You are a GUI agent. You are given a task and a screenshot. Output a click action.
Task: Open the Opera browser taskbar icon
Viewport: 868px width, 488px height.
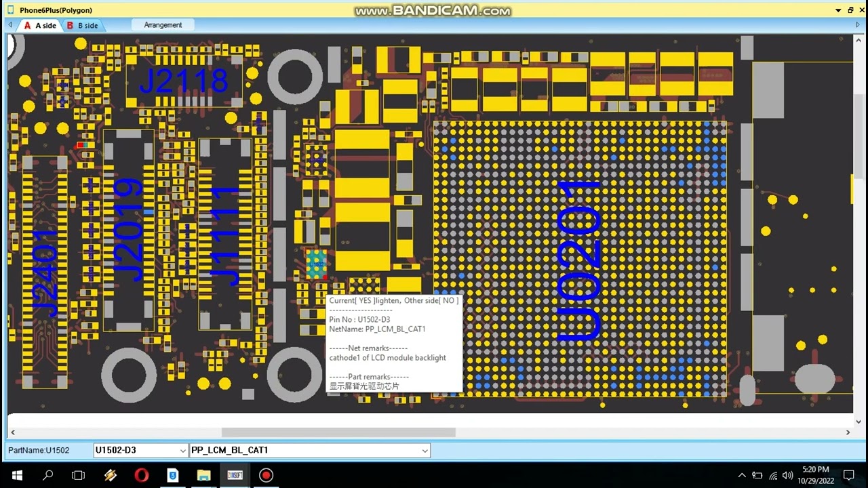pos(141,475)
